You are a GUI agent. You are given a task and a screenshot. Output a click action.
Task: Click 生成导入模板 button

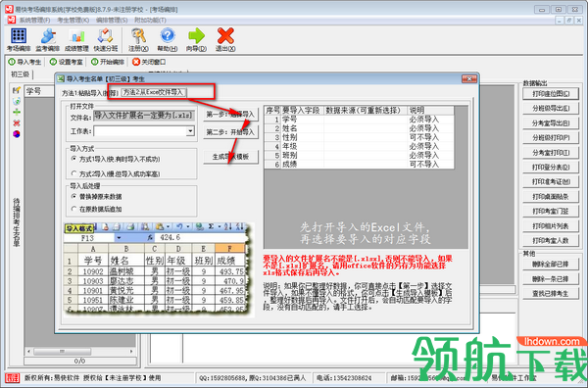tap(230, 157)
